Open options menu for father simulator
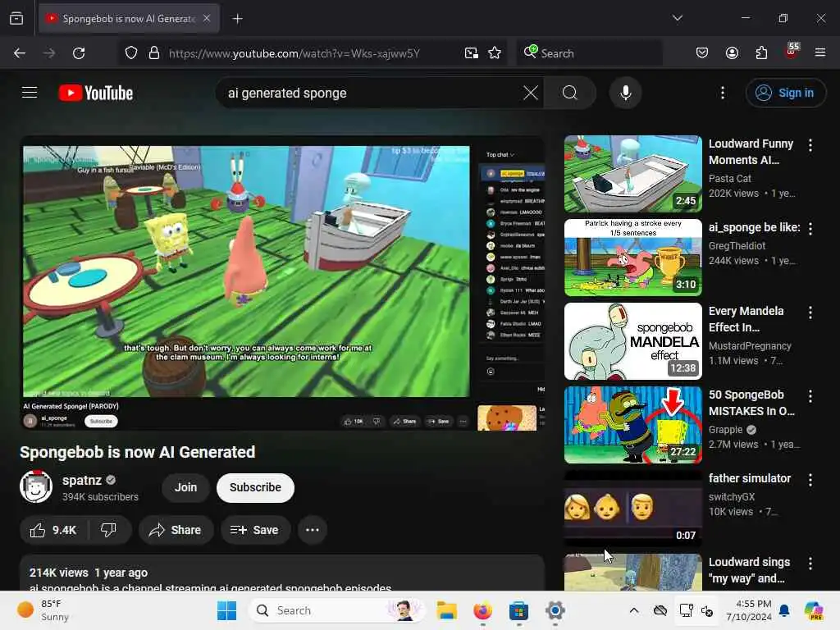Screen dimensions: 840x630 [x=810, y=479]
